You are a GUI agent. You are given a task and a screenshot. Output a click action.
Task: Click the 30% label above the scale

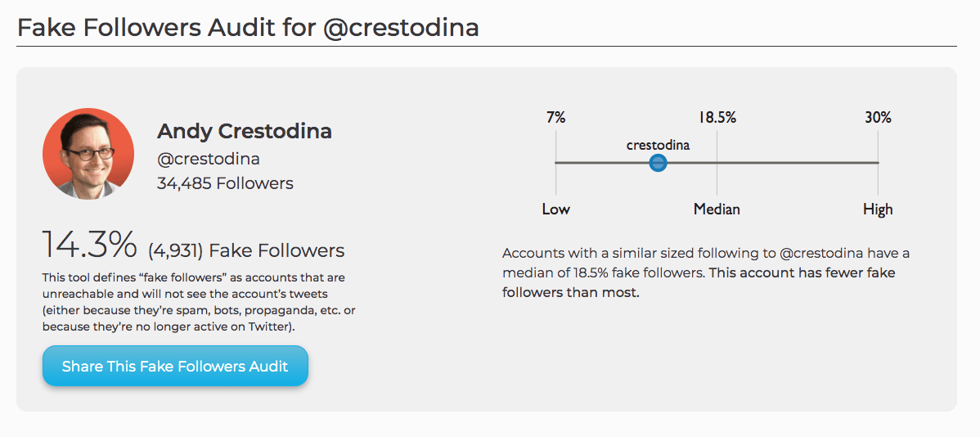coord(878,117)
